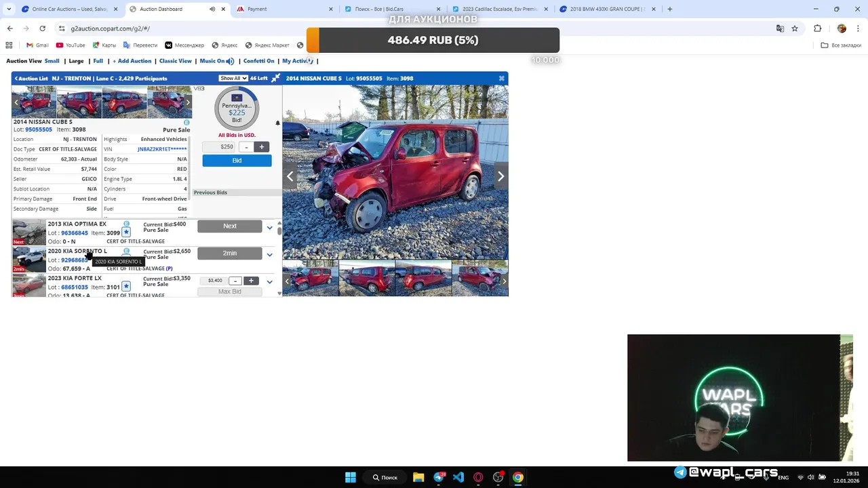This screenshot has height=488, width=868.
Task: Toggle the bell notification icon
Action: point(277,123)
